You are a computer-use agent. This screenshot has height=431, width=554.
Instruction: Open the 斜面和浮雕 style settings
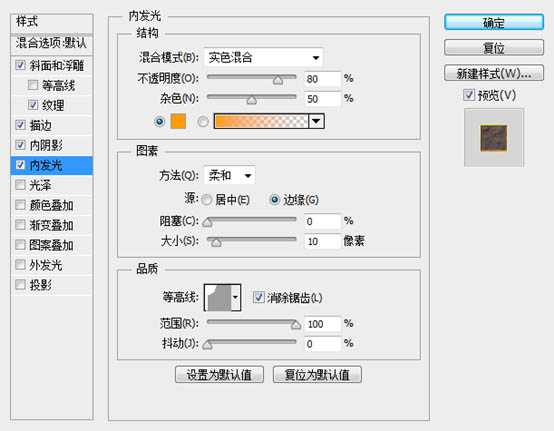tap(57, 65)
